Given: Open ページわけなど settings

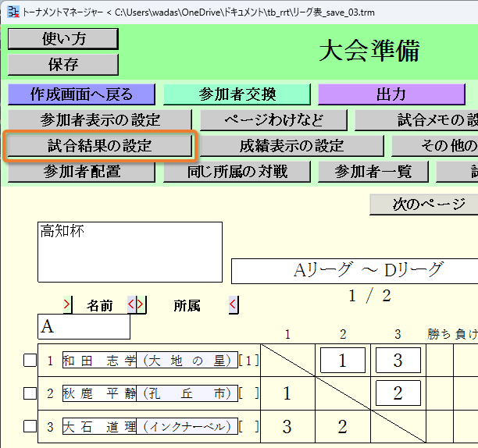Looking at the screenshot, I should [273, 120].
